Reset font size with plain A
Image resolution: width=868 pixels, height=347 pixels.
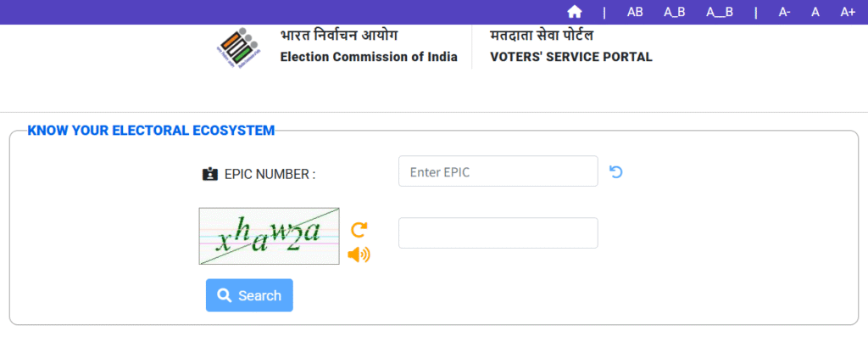pyautogui.click(x=815, y=12)
